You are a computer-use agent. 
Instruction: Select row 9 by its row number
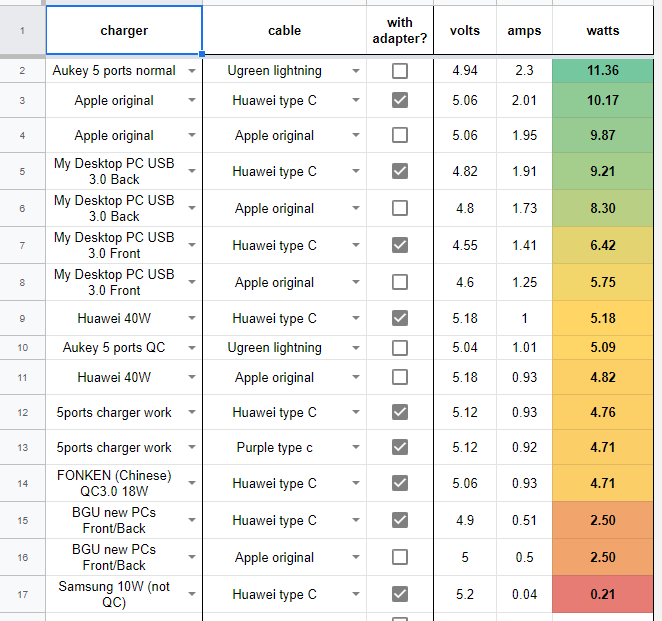22,319
